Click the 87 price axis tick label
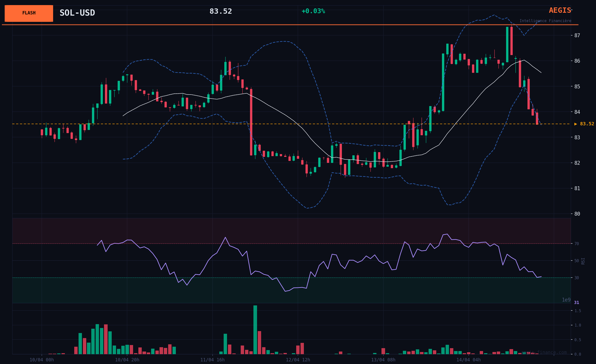This screenshot has height=364, width=596. click(x=577, y=36)
